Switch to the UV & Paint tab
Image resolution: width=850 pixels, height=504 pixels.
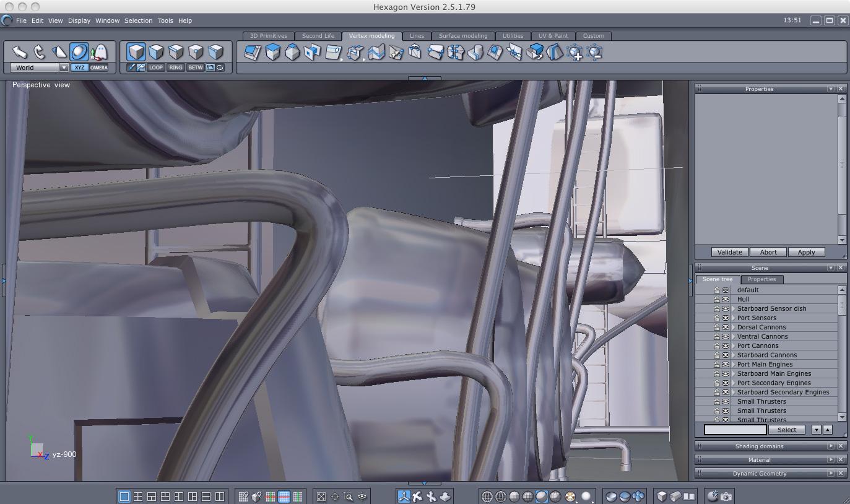click(553, 36)
